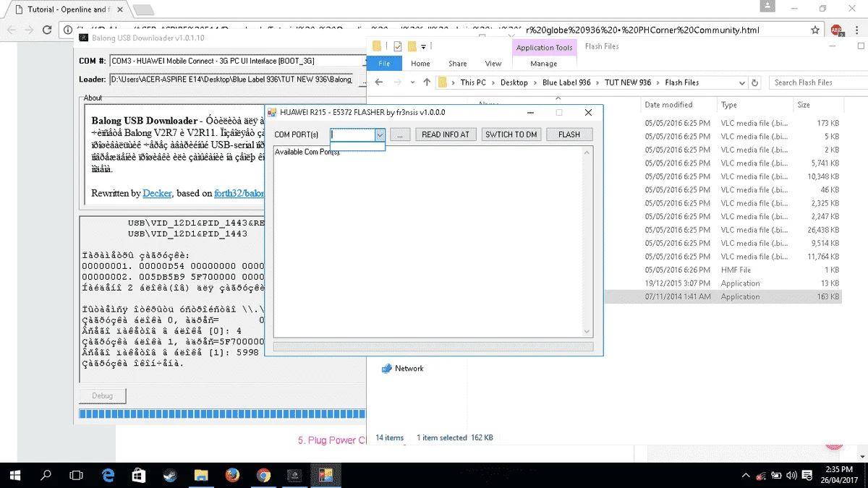
Task: Click the '...' button in flasher window
Action: 400,134
